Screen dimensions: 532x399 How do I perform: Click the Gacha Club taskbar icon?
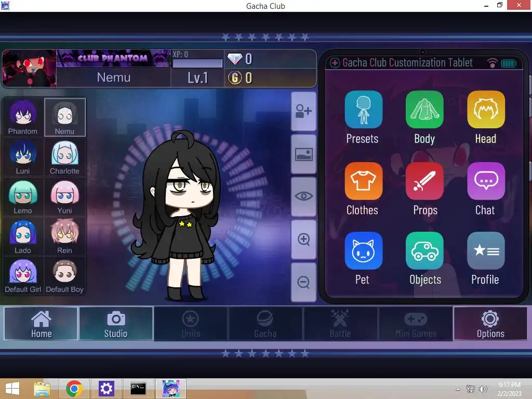[170, 389]
